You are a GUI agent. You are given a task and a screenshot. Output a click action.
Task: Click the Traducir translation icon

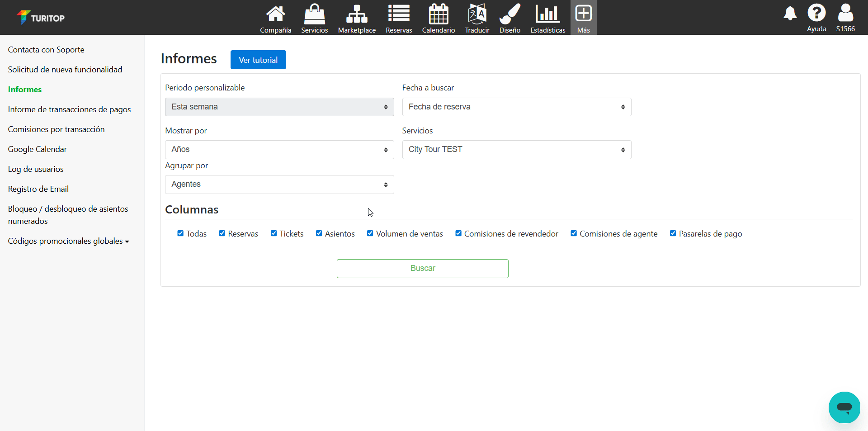(x=477, y=14)
